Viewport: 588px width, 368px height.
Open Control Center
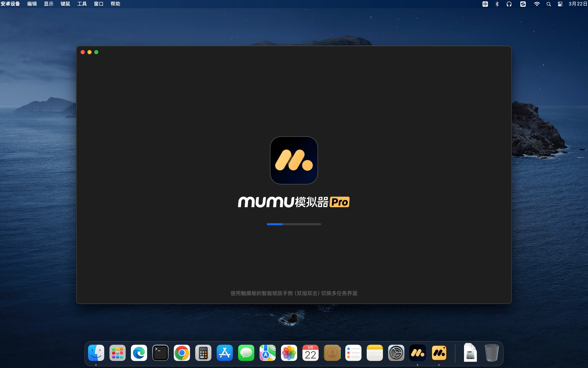pyautogui.click(x=560, y=4)
